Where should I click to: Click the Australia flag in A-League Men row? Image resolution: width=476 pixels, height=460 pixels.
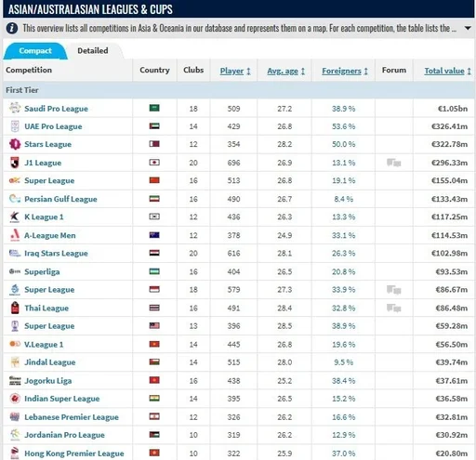point(154,235)
